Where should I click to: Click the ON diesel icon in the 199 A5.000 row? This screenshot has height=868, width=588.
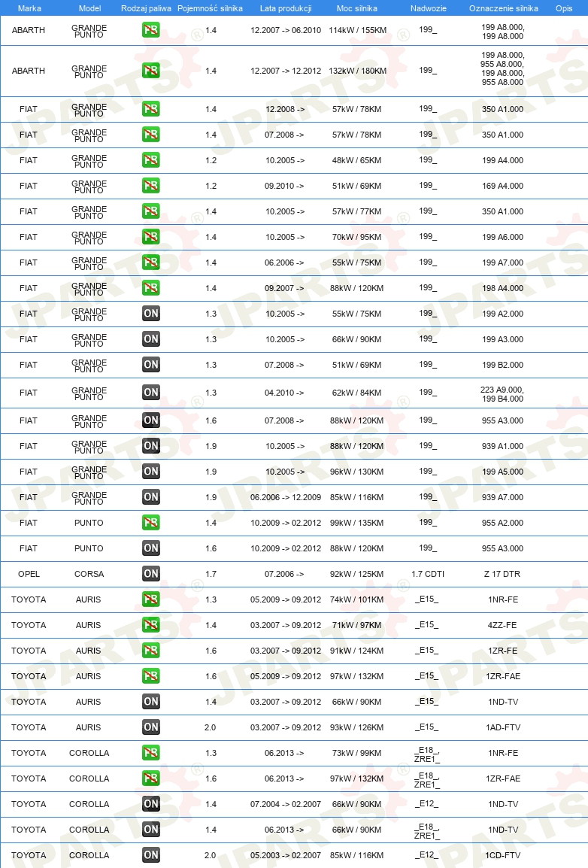151,471
